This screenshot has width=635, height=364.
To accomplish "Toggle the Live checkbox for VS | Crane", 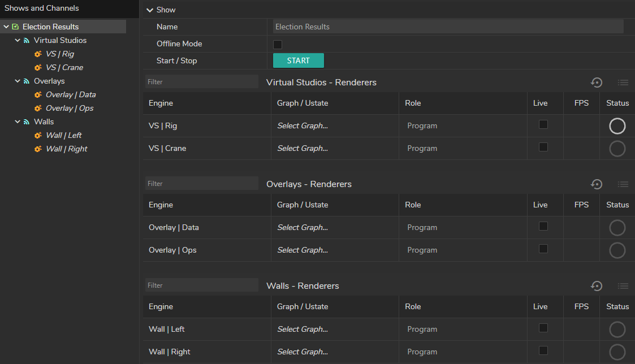I will pyautogui.click(x=543, y=147).
